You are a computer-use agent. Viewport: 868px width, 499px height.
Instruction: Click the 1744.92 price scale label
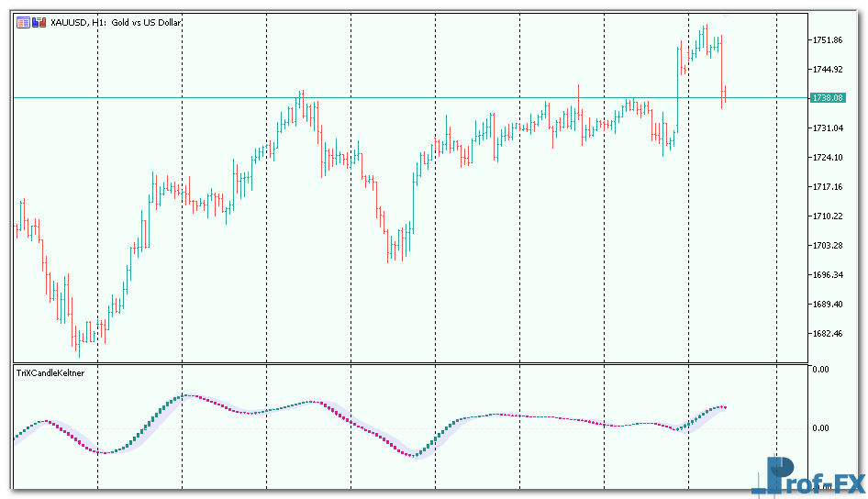[x=828, y=70]
